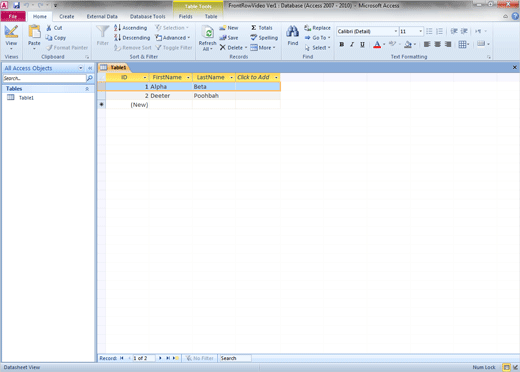520x372 pixels.
Task: Open the More records dropdown
Action: coord(263,48)
